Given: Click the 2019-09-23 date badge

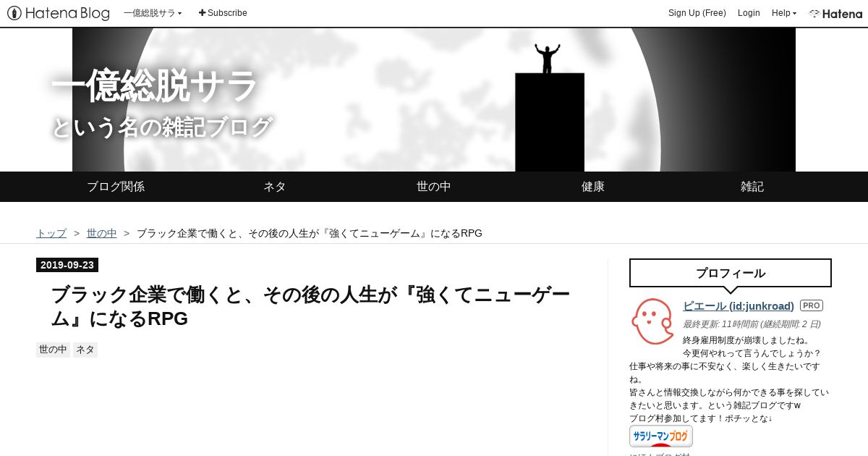Looking at the screenshot, I should click(67, 265).
